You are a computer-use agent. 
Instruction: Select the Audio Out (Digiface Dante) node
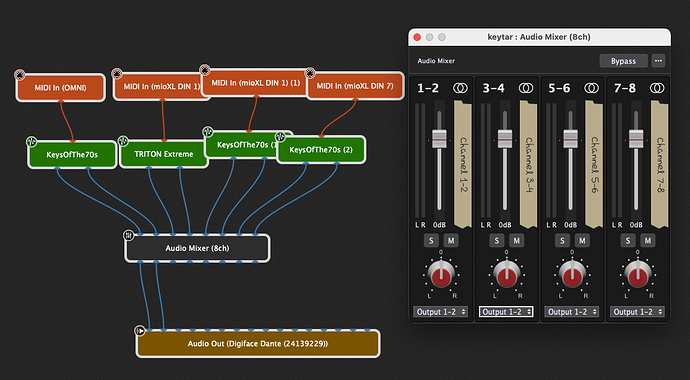258,343
